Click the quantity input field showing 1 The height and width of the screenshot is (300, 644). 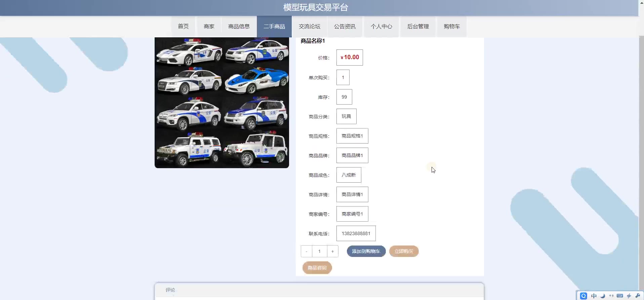[319, 251]
